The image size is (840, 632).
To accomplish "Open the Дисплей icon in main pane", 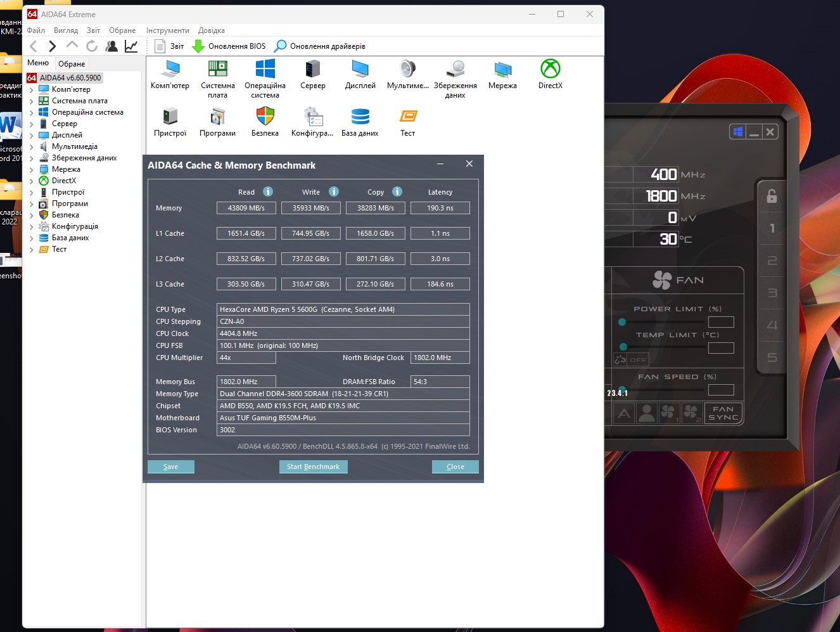I will pyautogui.click(x=360, y=68).
